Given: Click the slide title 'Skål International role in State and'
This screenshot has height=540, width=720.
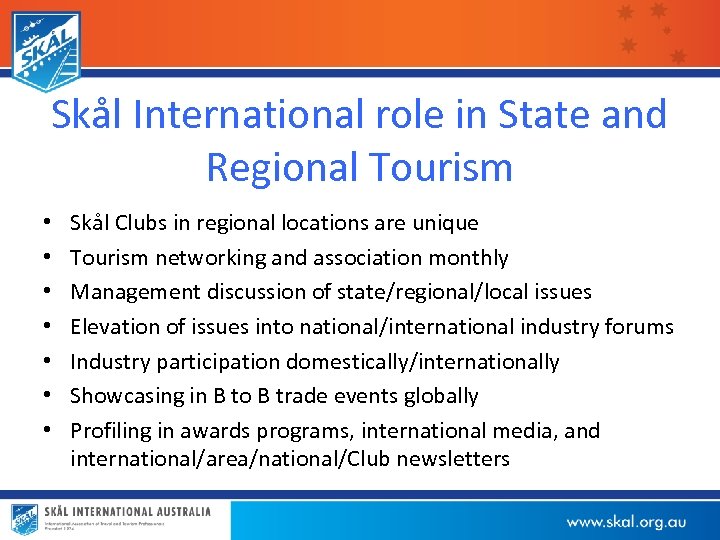Looking at the screenshot, I should (x=359, y=113).
